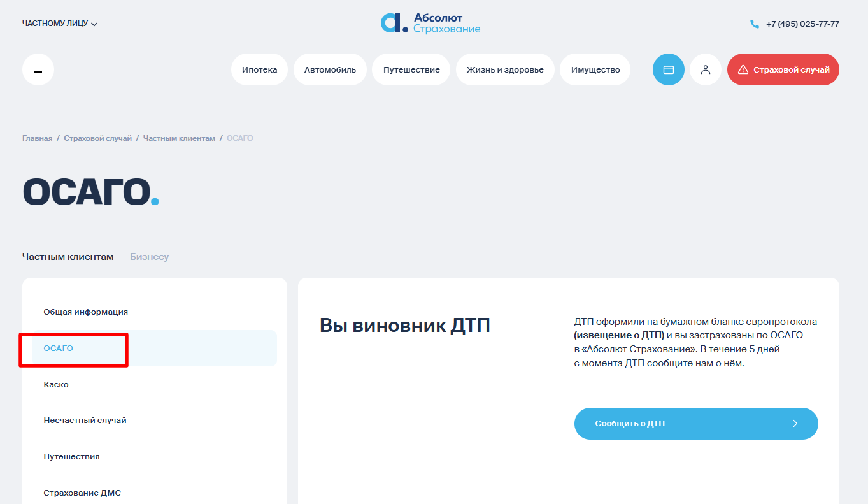
Task: Click the Сообщить о ДТП button
Action: [x=695, y=424]
